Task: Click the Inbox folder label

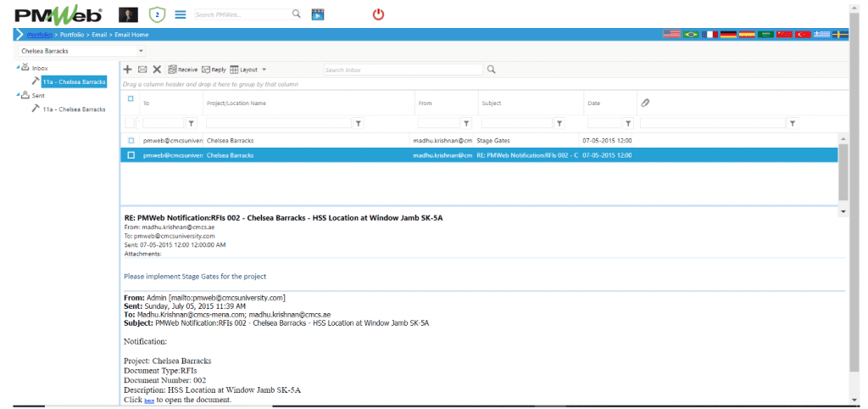Action: pos(39,68)
